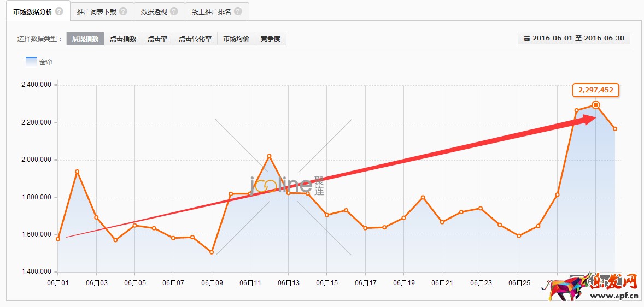Click help icon beside 推广词表下载 tab

click(123, 11)
